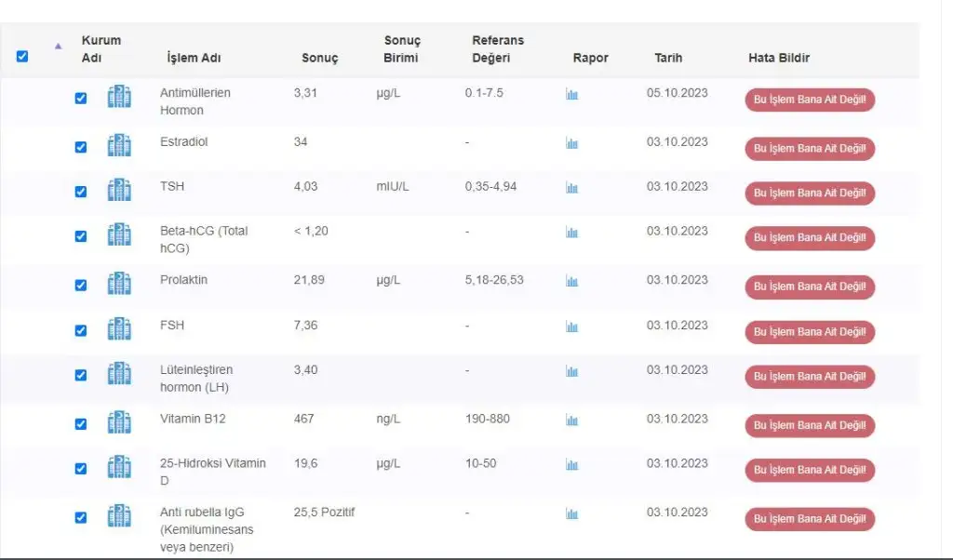This screenshot has height=560, width=953.
Task: Click institution building icon in FSH row
Action: click(119, 329)
